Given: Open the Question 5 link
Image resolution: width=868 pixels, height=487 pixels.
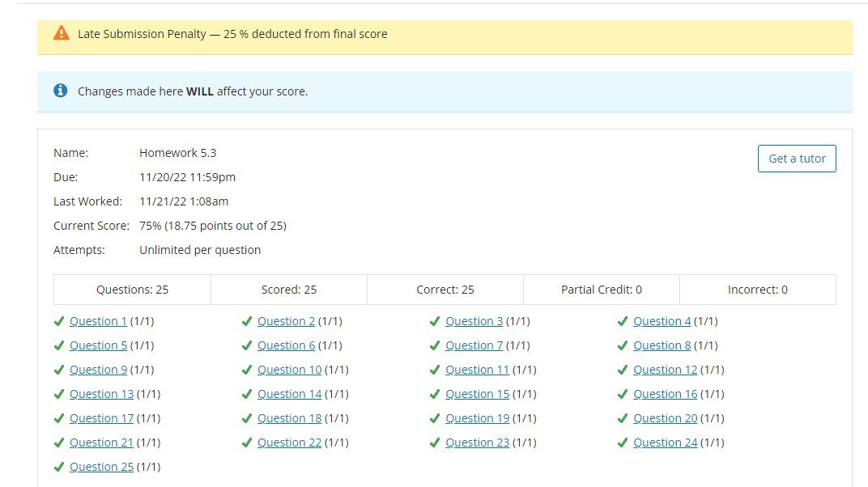Looking at the screenshot, I should [98, 345].
